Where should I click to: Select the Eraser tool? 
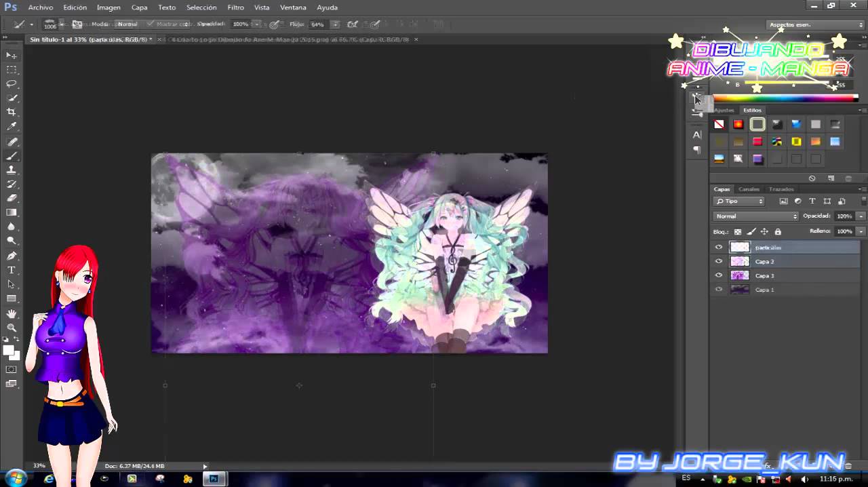(12, 199)
